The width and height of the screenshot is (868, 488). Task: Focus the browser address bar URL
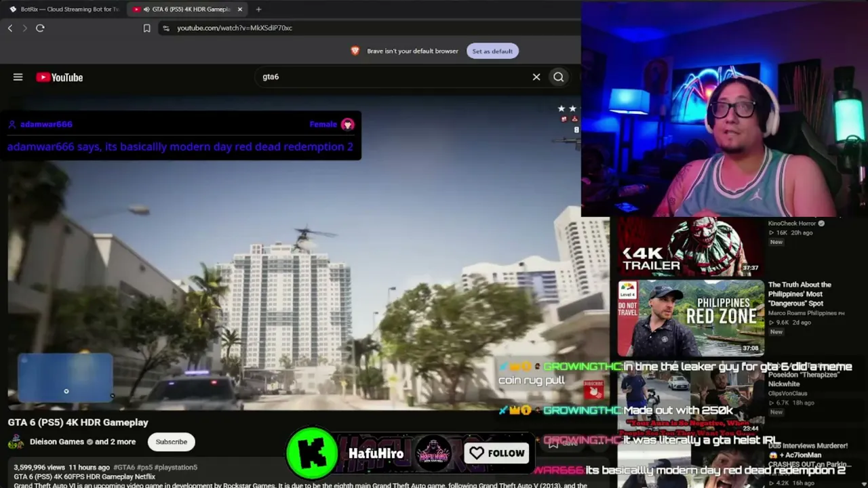(x=235, y=28)
